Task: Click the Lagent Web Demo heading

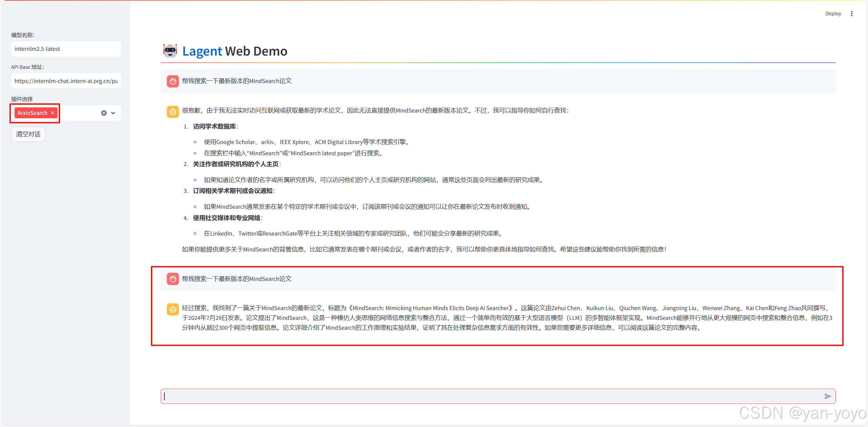Action: (x=235, y=51)
